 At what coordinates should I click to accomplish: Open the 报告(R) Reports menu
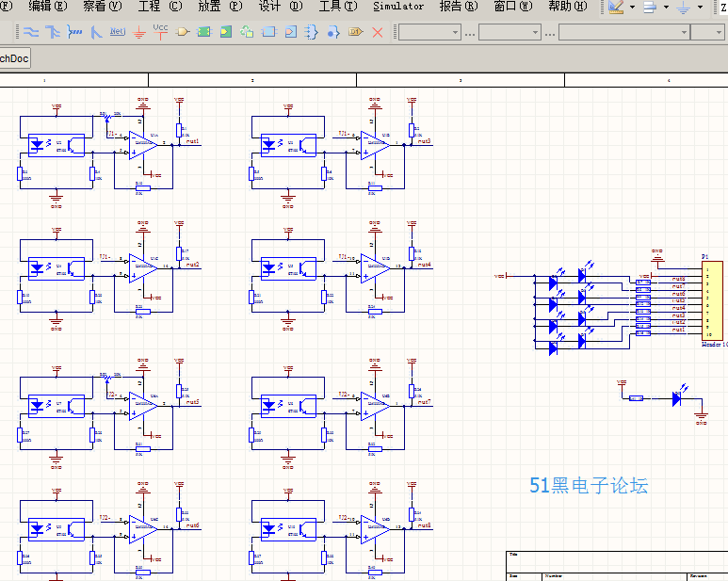[x=459, y=6]
